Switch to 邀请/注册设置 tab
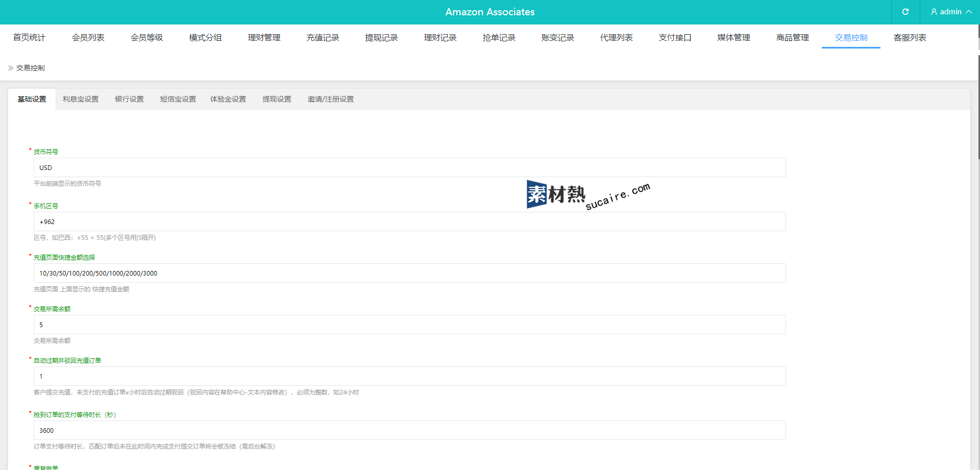The height and width of the screenshot is (470, 980). [330, 99]
